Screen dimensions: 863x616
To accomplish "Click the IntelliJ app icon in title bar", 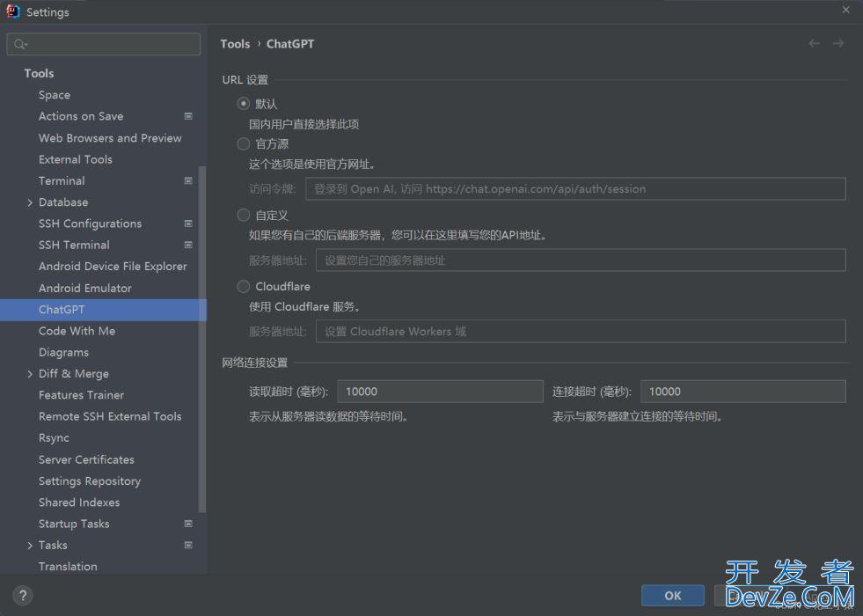I will [x=12, y=11].
